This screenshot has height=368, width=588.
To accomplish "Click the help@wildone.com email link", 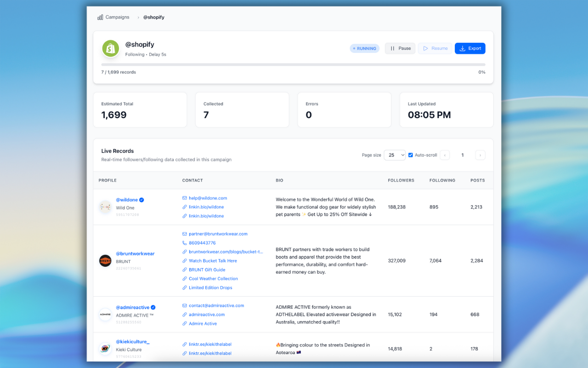I will pos(208,198).
